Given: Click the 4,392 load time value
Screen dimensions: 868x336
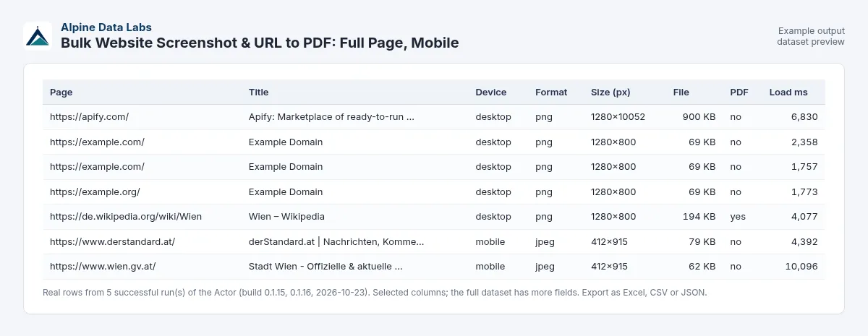Looking at the screenshot, I should coord(804,242).
